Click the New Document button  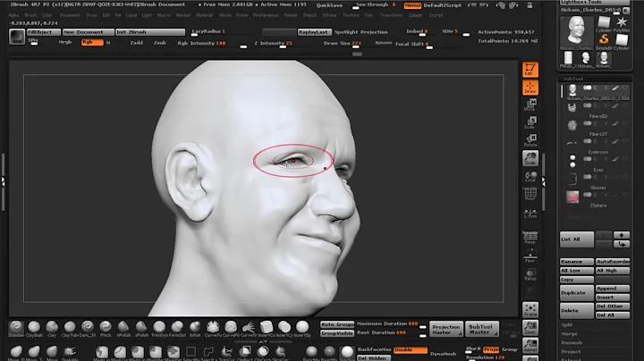(x=89, y=32)
